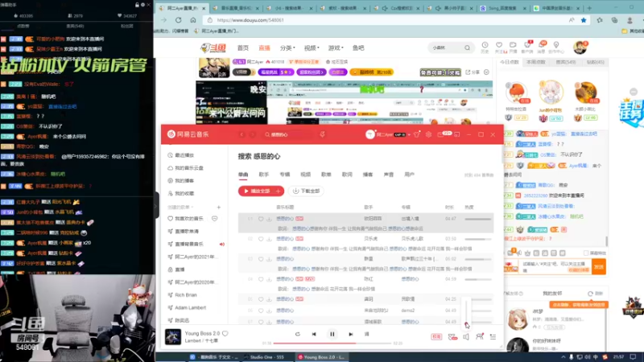Image resolution: width=644 pixels, height=362 pixels.
Task: Add all results to queue with plus button
Action: (x=279, y=191)
